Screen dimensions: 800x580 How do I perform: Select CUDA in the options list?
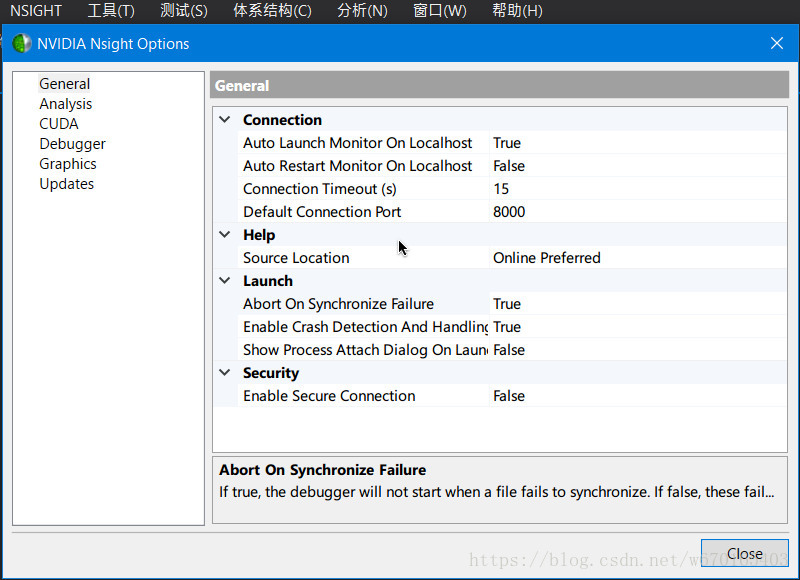click(59, 124)
